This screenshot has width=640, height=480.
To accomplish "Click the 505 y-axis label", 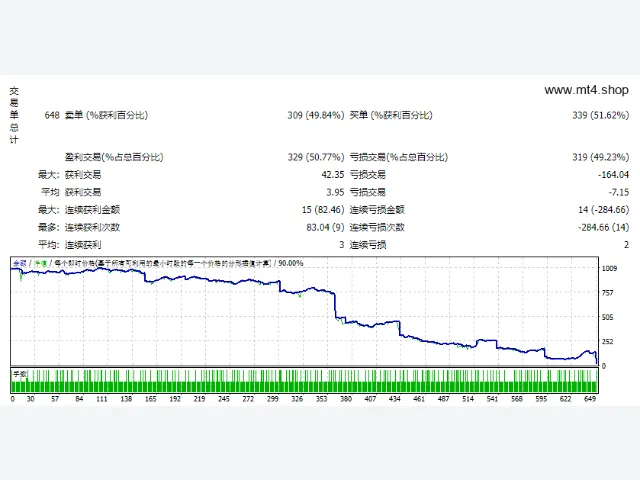I will [x=607, y=317].
